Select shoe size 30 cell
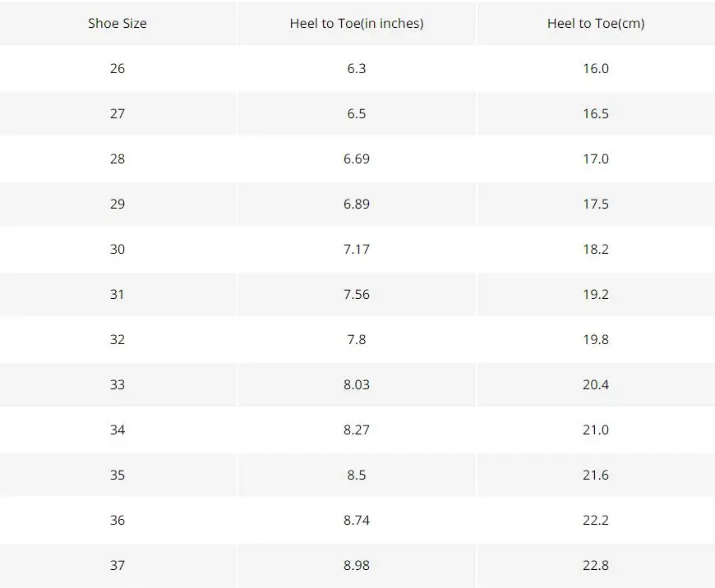This screenshot has height=588, width=715. pos(118,249)
